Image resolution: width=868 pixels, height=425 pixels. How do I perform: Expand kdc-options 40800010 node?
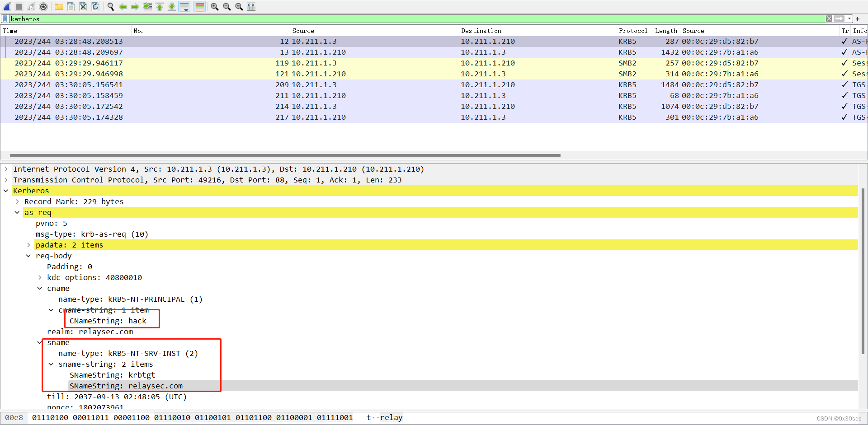tap(40, 277)
